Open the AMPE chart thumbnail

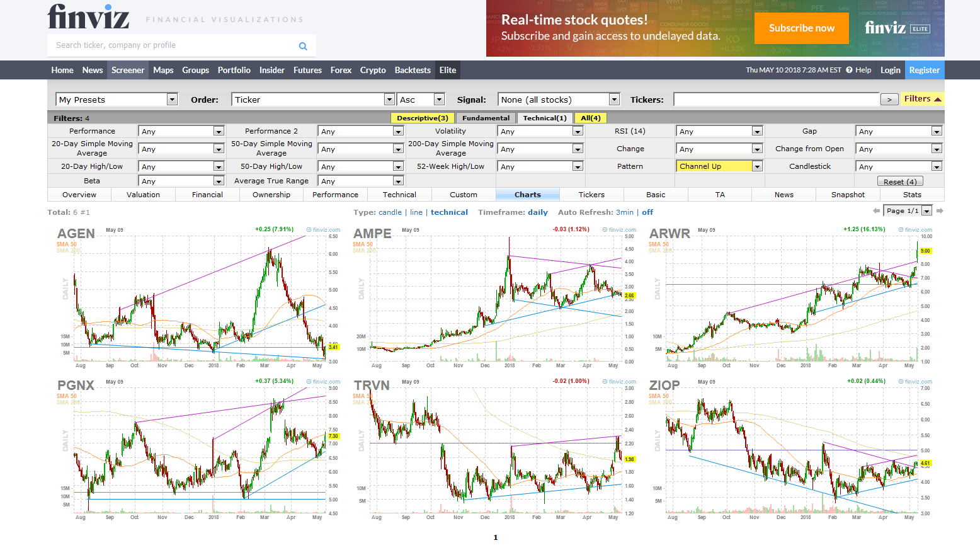494,297
